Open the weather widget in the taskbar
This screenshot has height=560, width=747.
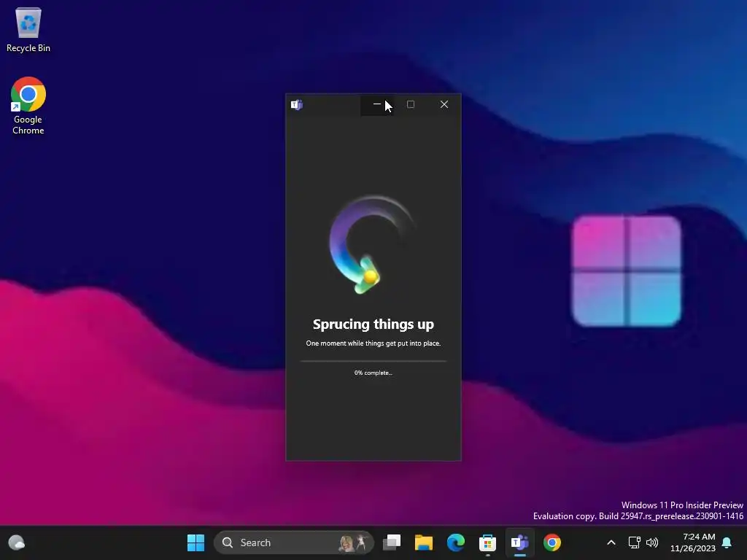pos(17,542)
